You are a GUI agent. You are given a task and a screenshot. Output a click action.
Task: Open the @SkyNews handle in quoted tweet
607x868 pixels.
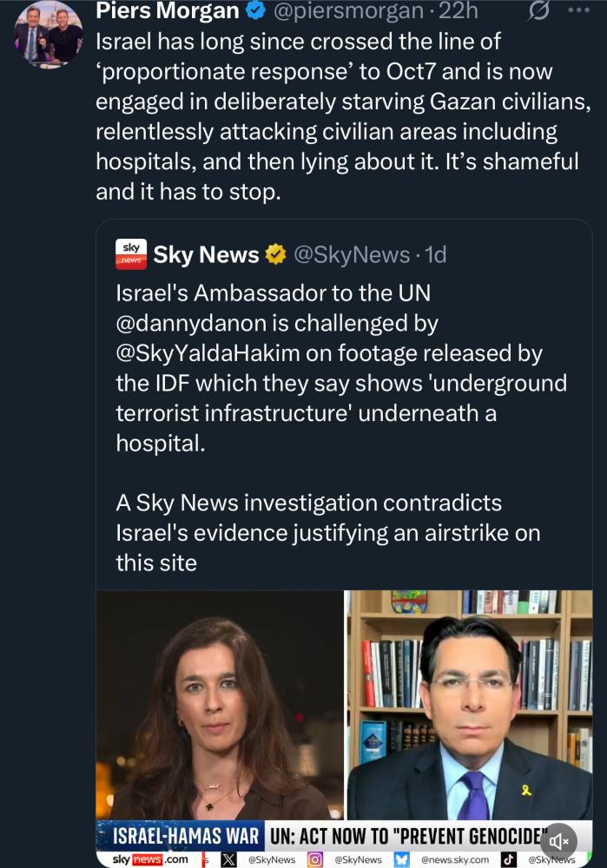point(352,254)
